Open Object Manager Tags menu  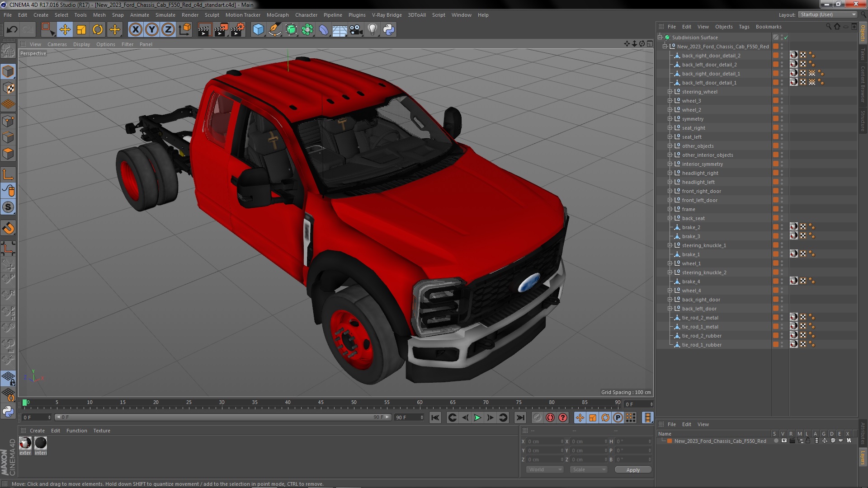744,27
